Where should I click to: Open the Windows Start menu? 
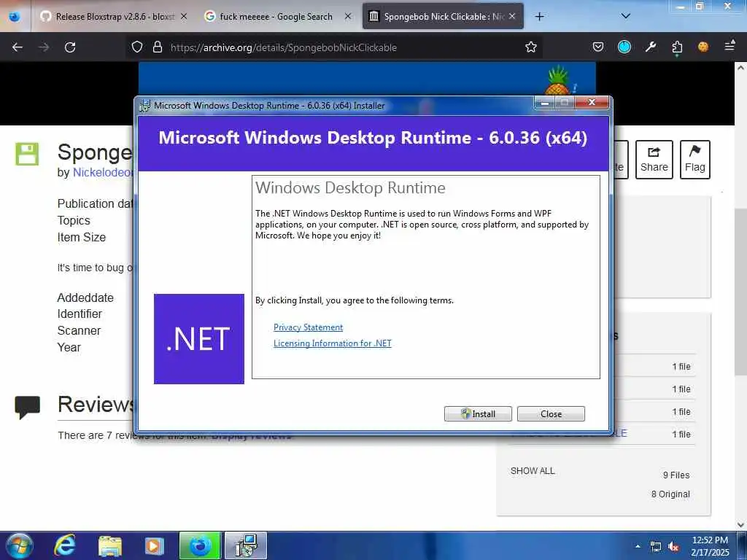coord(19,545)
